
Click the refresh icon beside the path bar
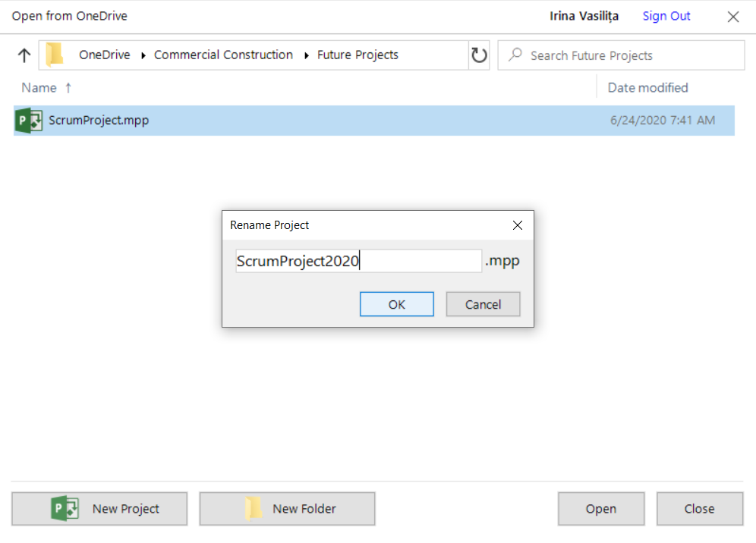pos(479,55)
